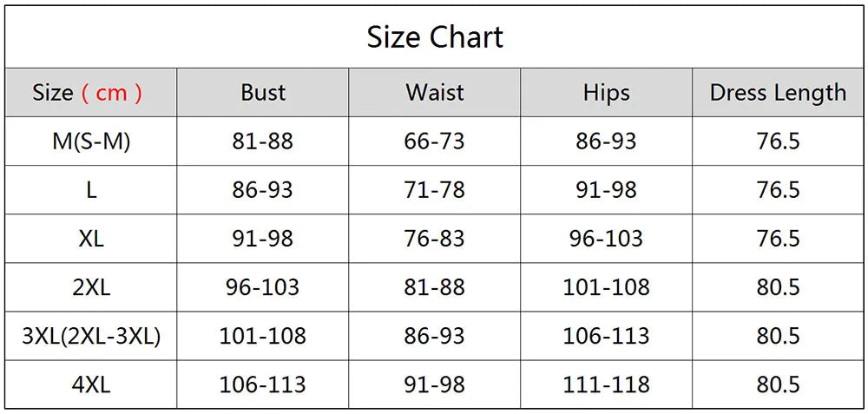Select hips value 96-103
Image resolution: width=868 pixels, height=414 pixels.
(606, 239)
